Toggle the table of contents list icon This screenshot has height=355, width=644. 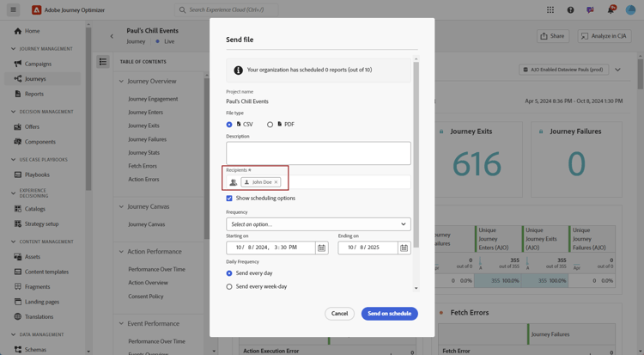103,62
